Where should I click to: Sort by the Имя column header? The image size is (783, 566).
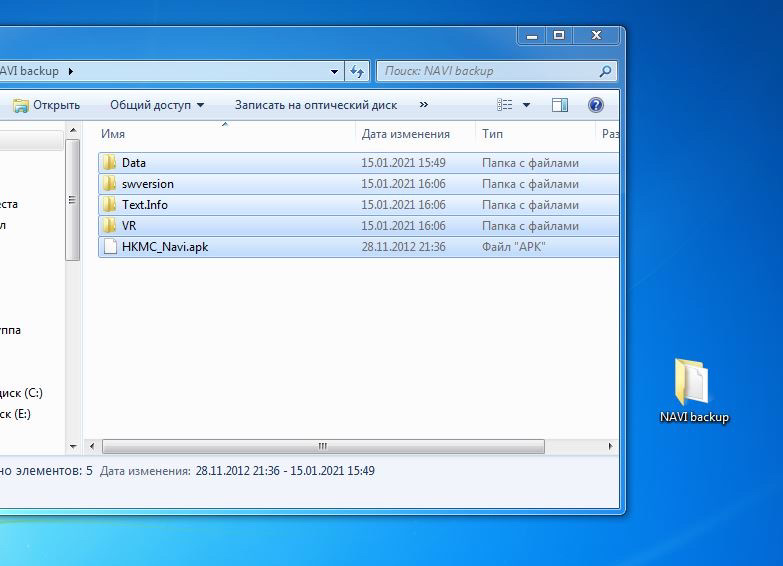[x=113, y=134]
